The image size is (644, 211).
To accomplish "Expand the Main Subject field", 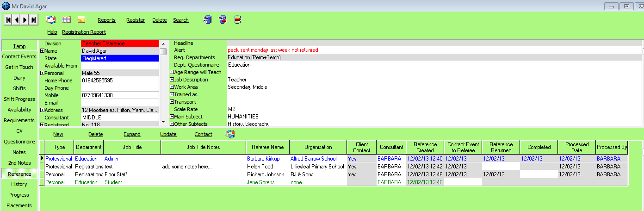I will (x=172, y=117).
